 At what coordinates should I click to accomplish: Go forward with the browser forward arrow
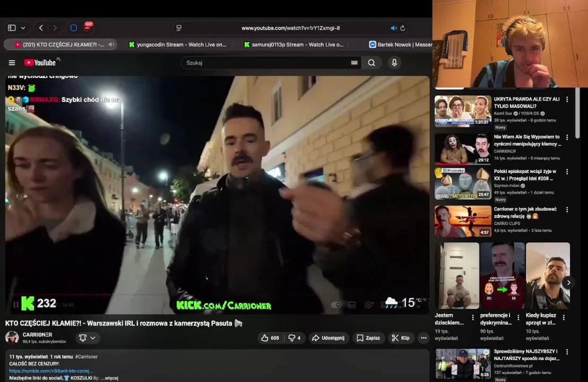point(55,28)
